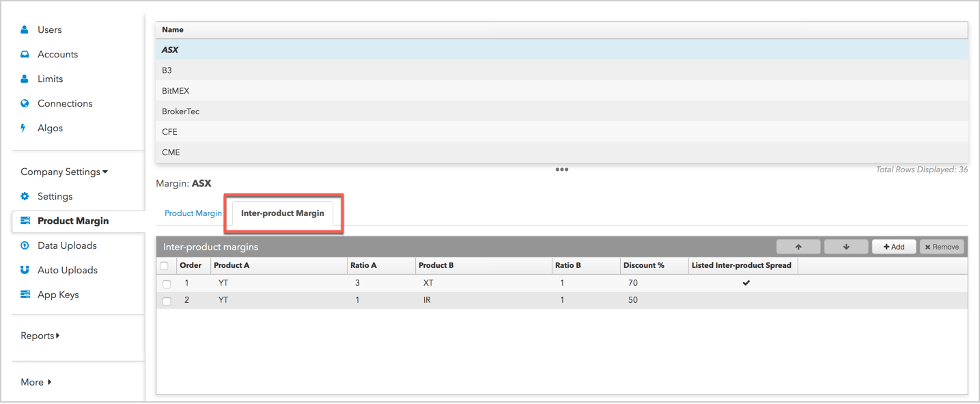980x404 pixels.
Task: Open Users in the sidebar
Action: click(50, 30)
